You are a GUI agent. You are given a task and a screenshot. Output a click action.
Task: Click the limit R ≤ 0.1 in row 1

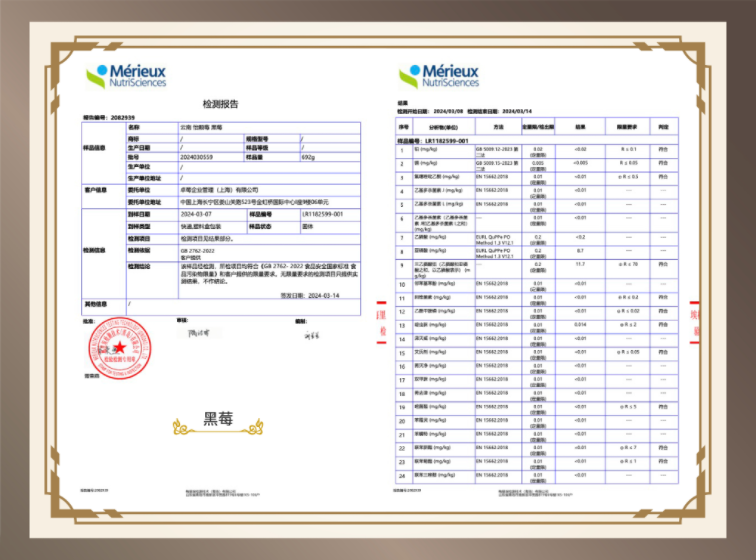click(628, 150)
